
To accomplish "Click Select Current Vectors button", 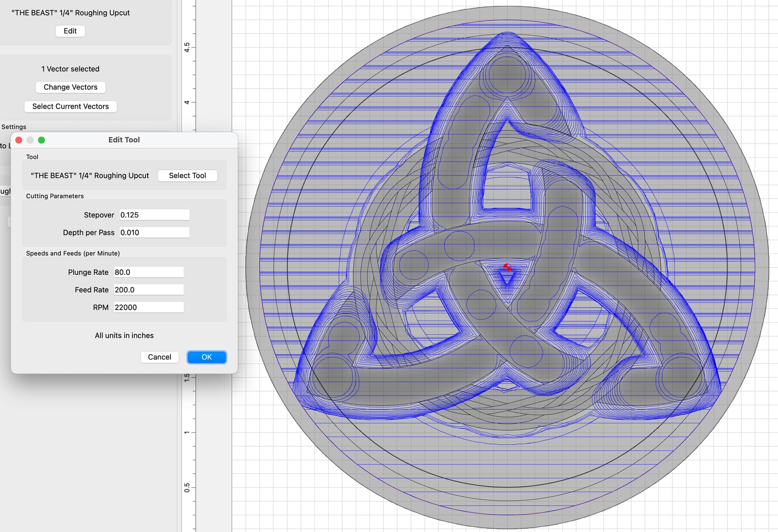I will [71, 106].
